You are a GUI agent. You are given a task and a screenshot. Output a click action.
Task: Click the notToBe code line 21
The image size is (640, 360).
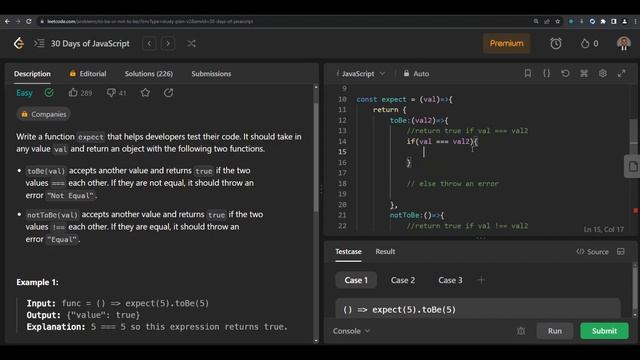tap(417, 215)
